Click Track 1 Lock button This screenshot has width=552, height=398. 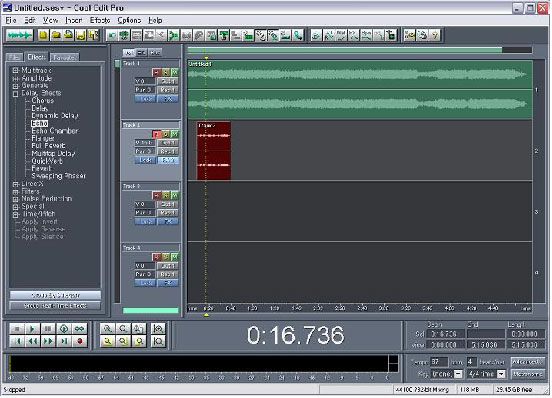145,99
